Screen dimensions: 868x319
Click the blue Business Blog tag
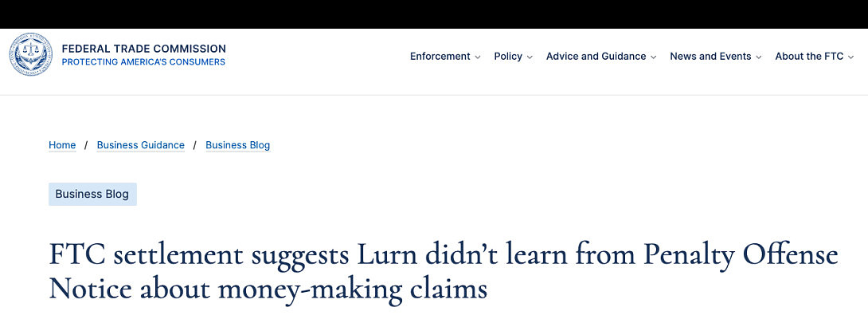point(92,195)
